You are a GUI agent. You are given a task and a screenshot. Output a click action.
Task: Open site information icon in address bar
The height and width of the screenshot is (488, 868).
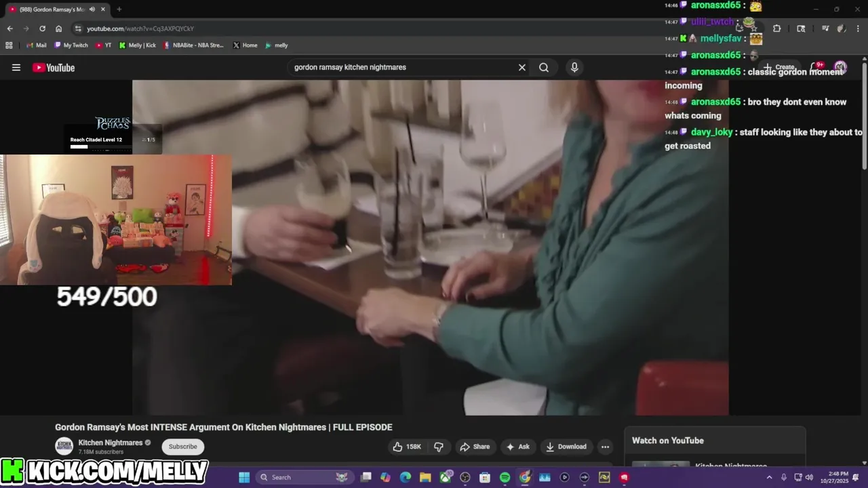point(78,28)
